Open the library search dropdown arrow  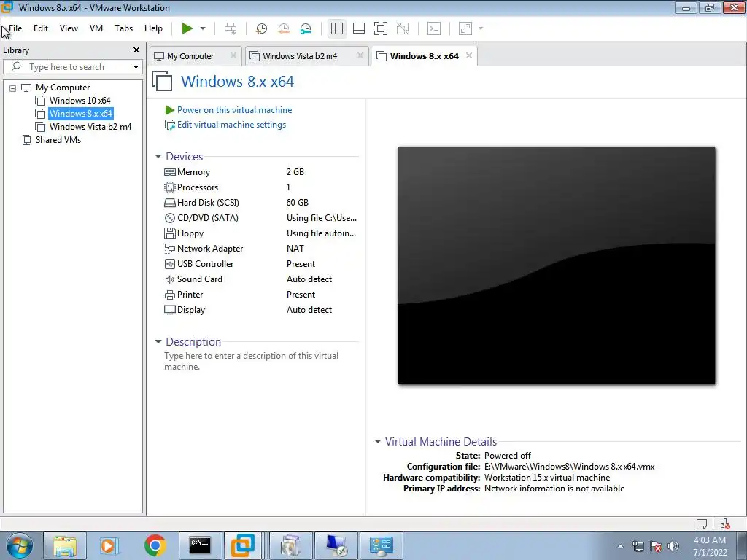coord(136,66)
